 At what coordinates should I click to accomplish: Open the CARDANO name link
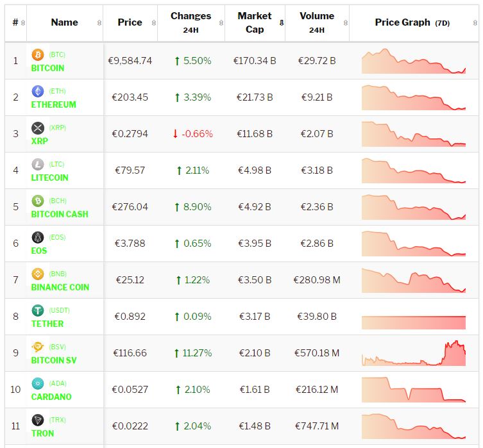point(51,397)
